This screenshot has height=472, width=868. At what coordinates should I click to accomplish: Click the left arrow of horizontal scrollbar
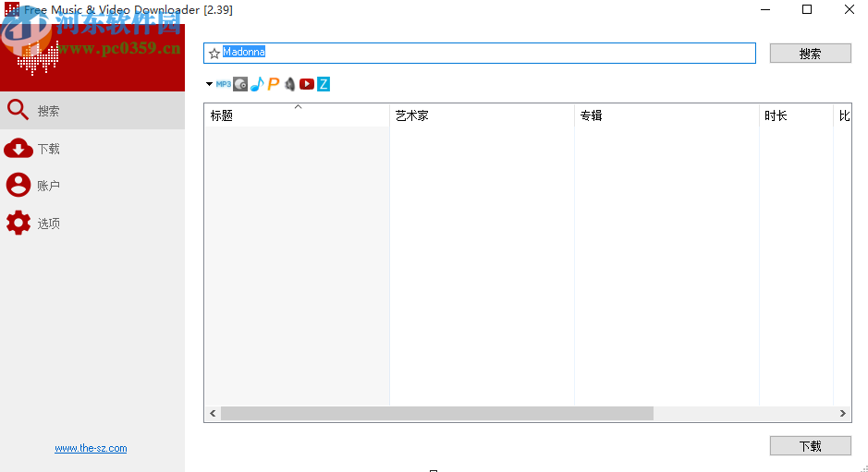click(214, 413)
